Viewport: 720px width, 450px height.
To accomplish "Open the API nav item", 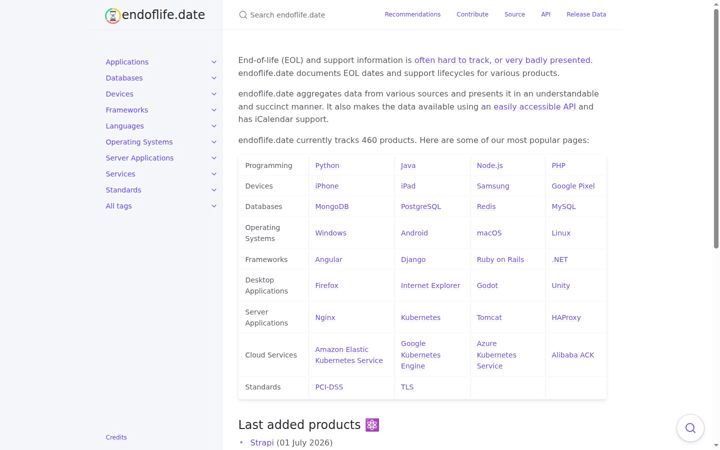I will point(546,15).
